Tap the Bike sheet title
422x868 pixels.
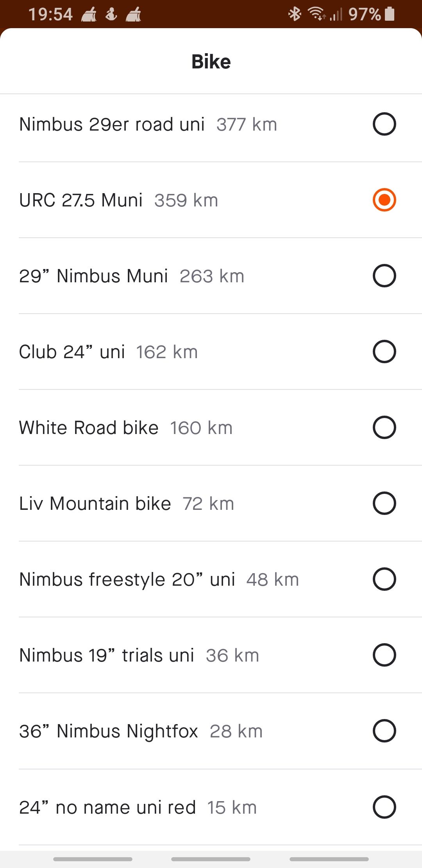[x=211, y=62]
